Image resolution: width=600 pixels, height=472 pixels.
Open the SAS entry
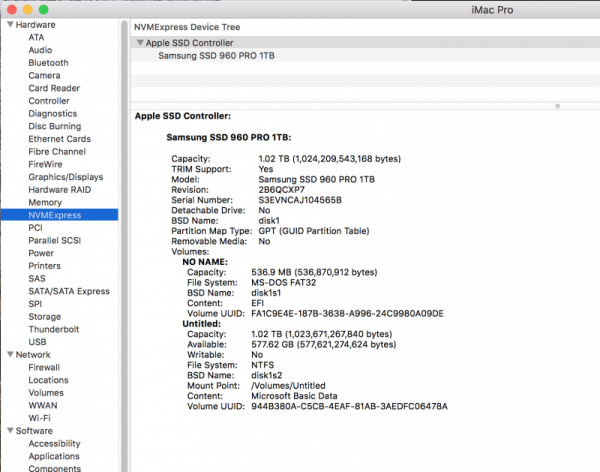click(37, 278)
